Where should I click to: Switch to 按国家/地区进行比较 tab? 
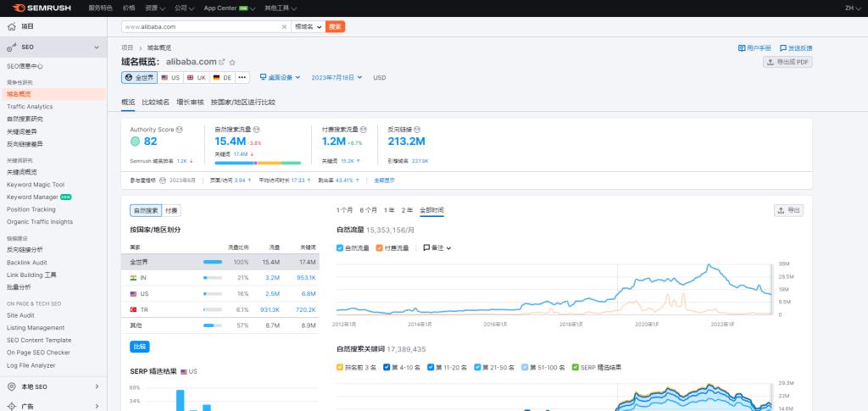[x=243, y=103]
